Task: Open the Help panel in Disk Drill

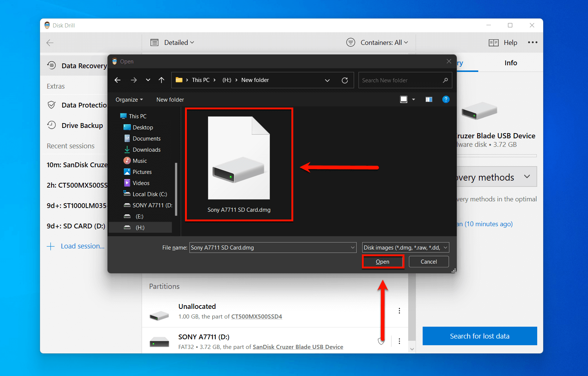Action: pyautogui.click(x=503, y=43)
